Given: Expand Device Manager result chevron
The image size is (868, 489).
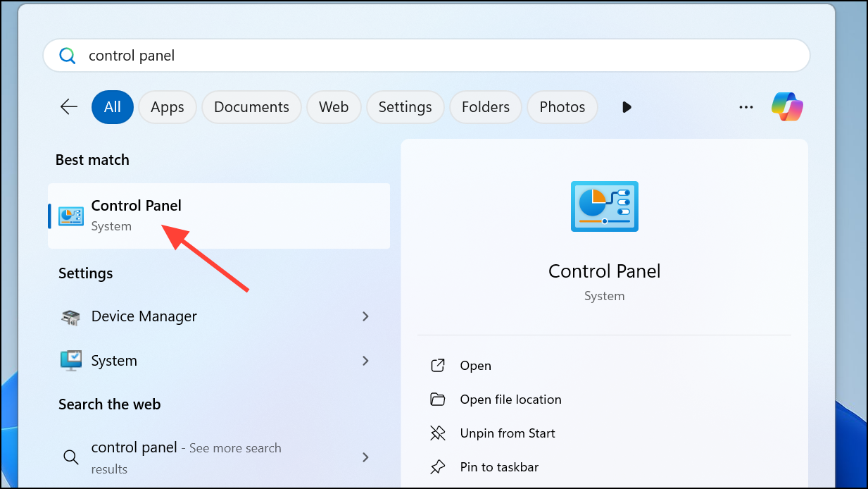Looking at the screenshot, I should [x=365, y=317].
